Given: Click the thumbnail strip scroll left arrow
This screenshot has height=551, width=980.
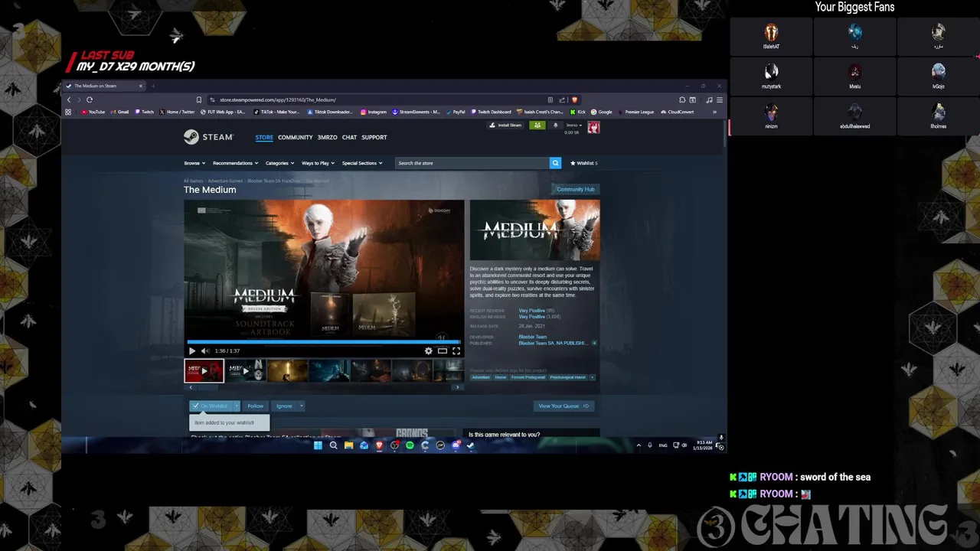Looking at the screenshot, I should (x=191, y=387).
